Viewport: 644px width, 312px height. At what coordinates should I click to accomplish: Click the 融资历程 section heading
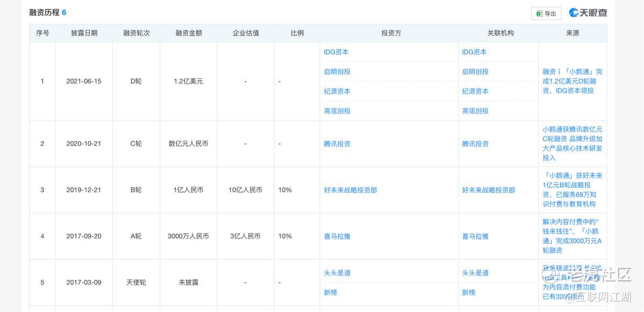[x=43, y=12]
